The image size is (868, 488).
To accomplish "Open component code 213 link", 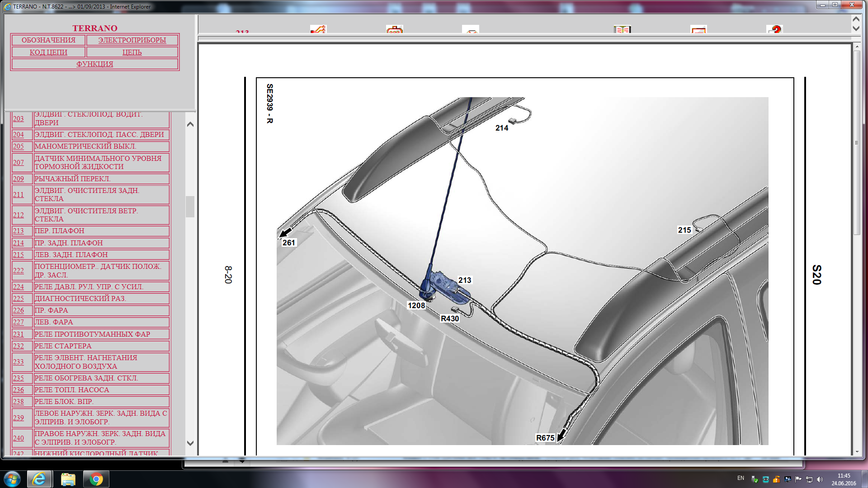I will tap(19, 231).
